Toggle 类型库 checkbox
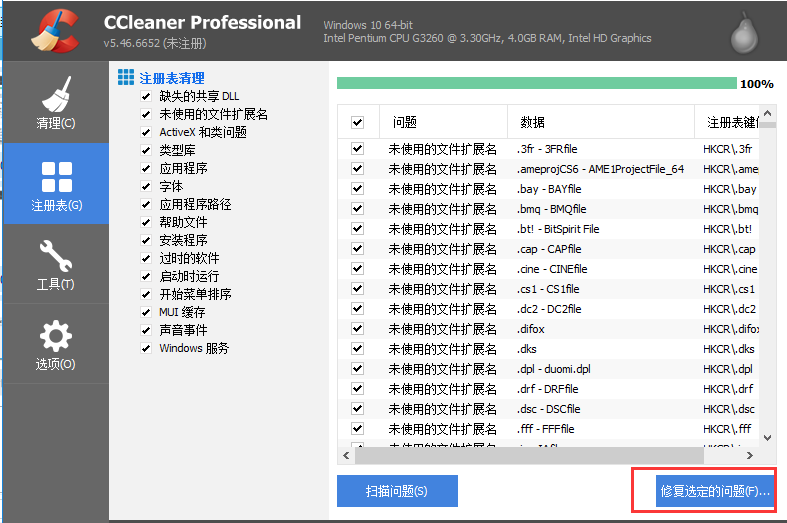The image size is (787, 523). pos(146,151)
